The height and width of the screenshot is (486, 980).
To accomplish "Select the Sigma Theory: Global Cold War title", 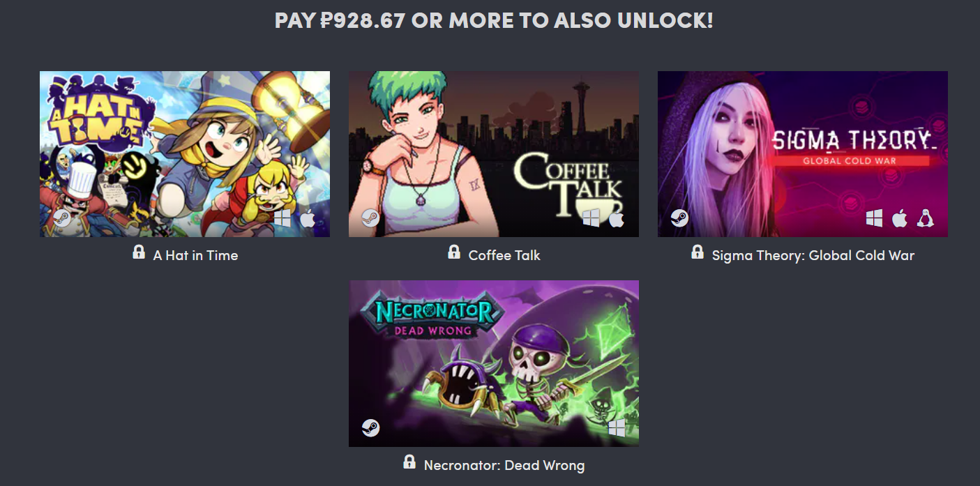I will (x=813, y=255).
